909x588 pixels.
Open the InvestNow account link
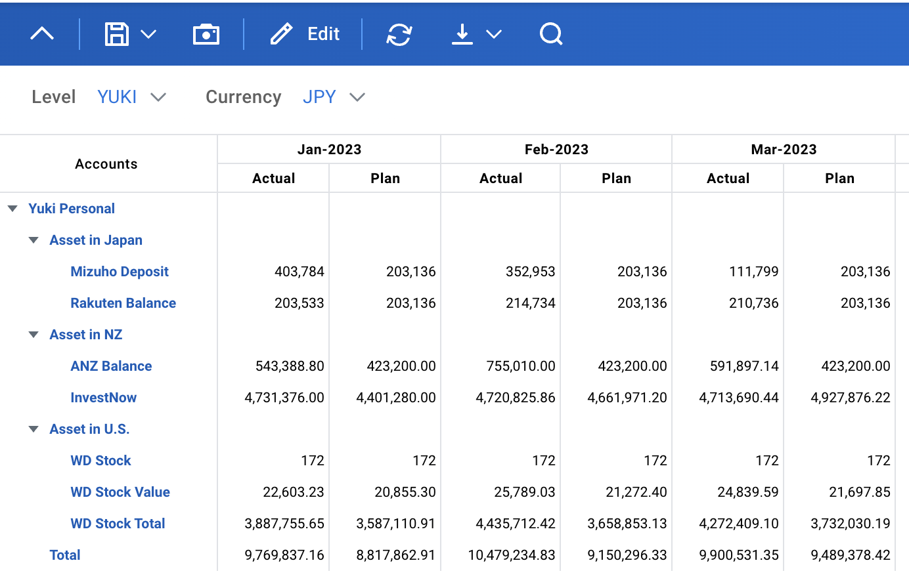pos(103,398)
